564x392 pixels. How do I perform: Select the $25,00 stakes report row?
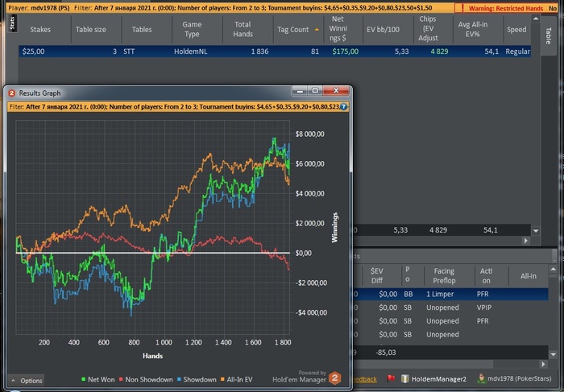tap(275, 52)
